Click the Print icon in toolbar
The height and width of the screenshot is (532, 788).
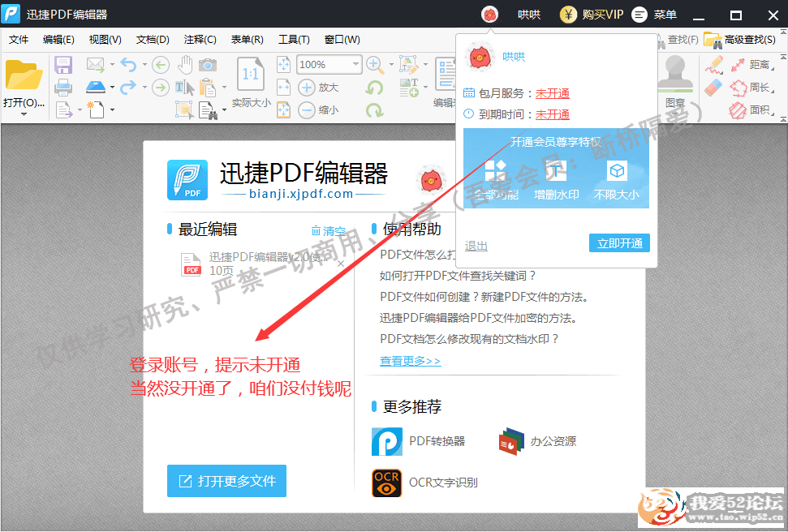[63, 88]
